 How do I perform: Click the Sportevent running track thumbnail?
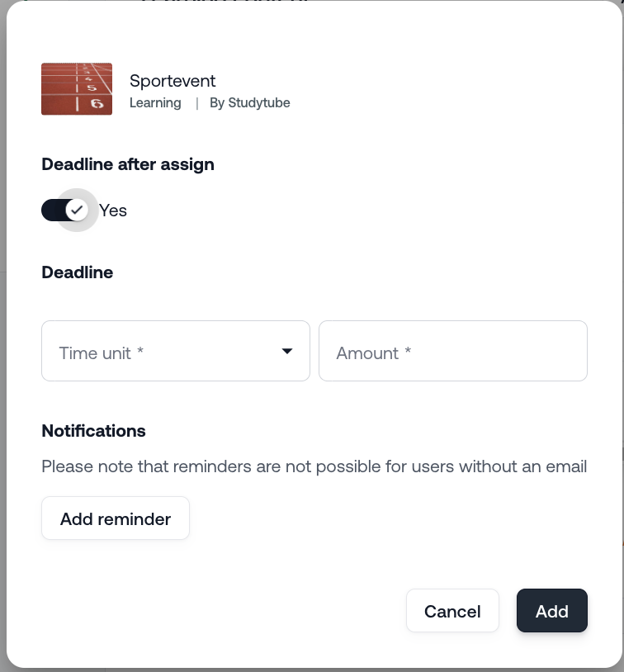tap(77, 88)
